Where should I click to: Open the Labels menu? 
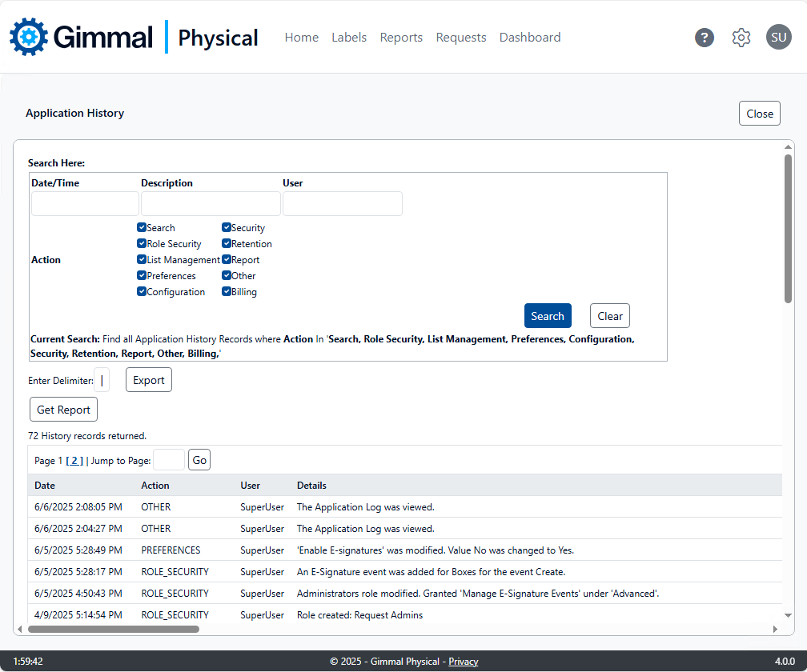(x=349, y=38)
